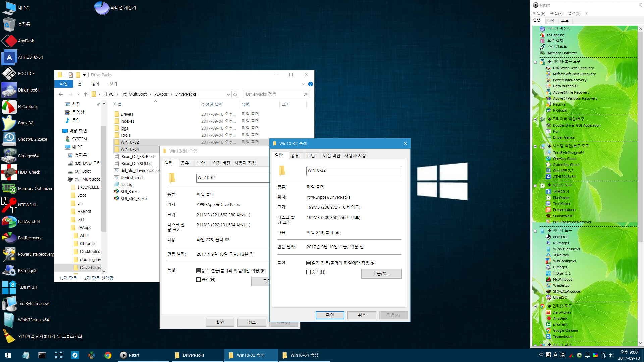
Task: Select Drivers folder in file list
Action: [x=127, y=114]
